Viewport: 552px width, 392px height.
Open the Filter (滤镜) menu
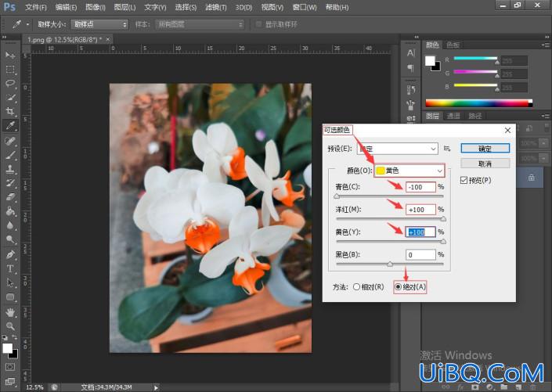click(x=216, y=7)
